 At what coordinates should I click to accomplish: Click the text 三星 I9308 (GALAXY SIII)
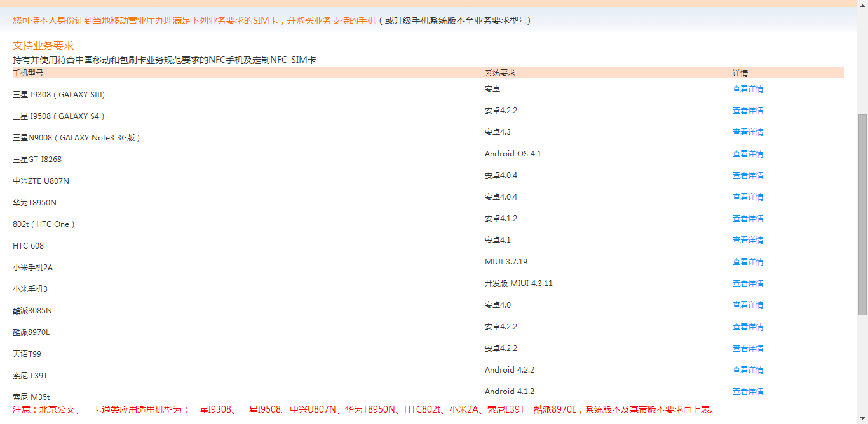[58, 95]
